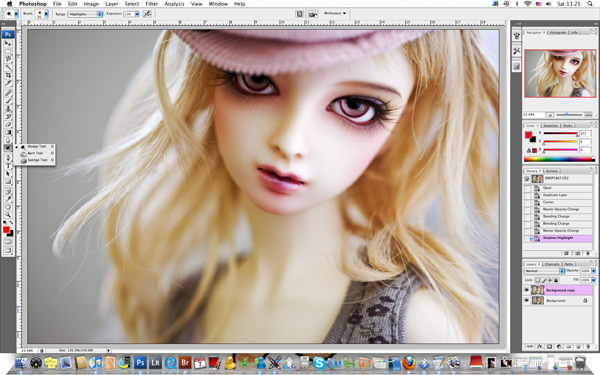Switch to the Swatches tab

(x=551, y=126)
